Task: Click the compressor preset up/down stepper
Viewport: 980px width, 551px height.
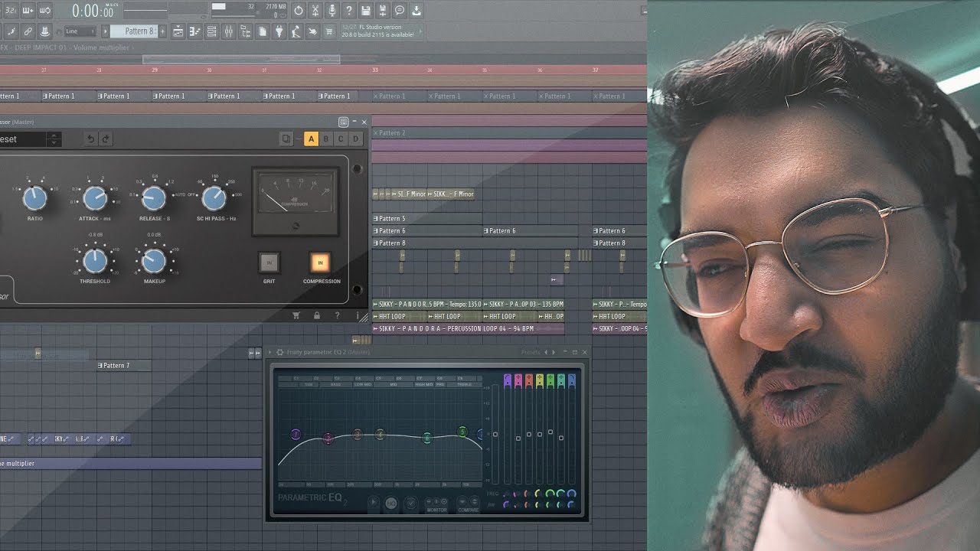Action: pos(54,139)
